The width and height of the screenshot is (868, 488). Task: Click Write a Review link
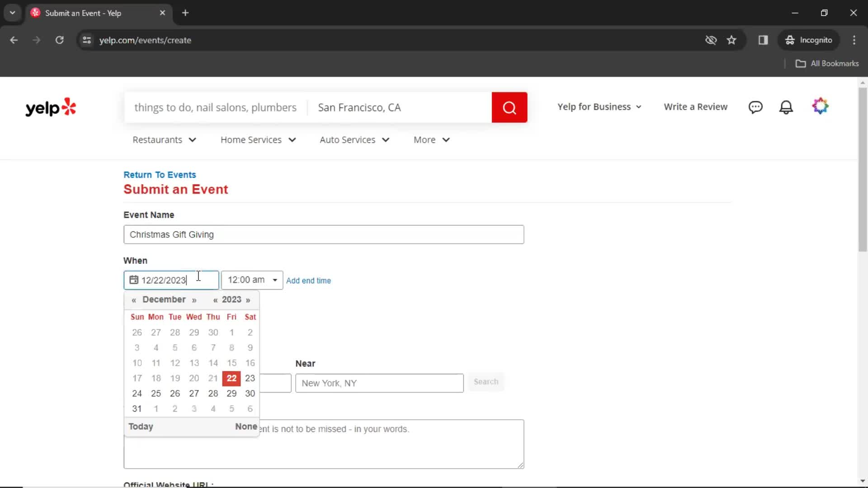click(x=695, y=107)
